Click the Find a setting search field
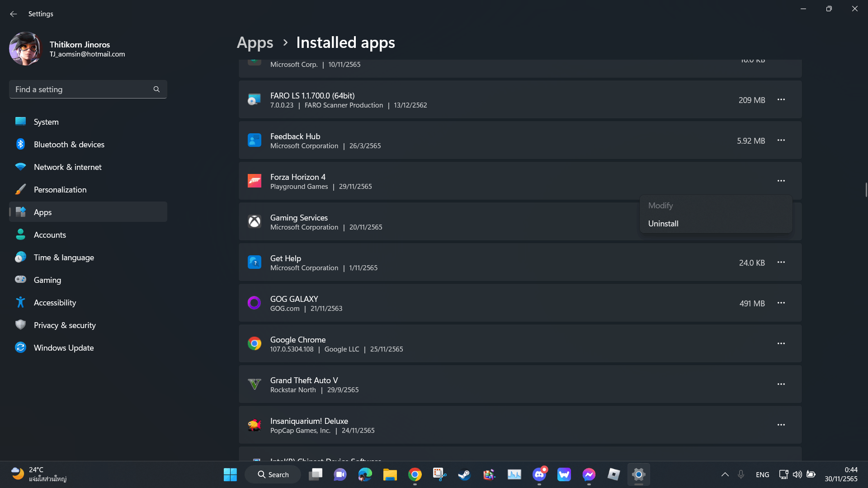 point(81,89)
